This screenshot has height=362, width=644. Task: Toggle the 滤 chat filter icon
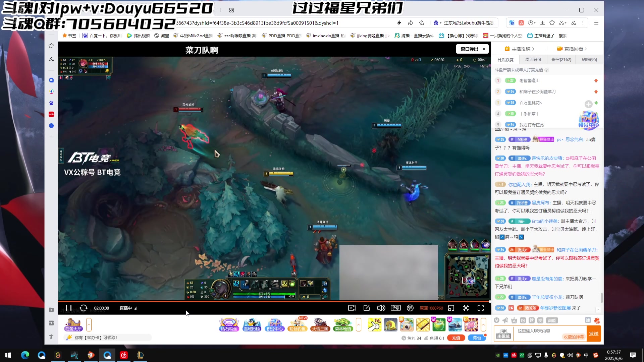[x=588, y=320]
